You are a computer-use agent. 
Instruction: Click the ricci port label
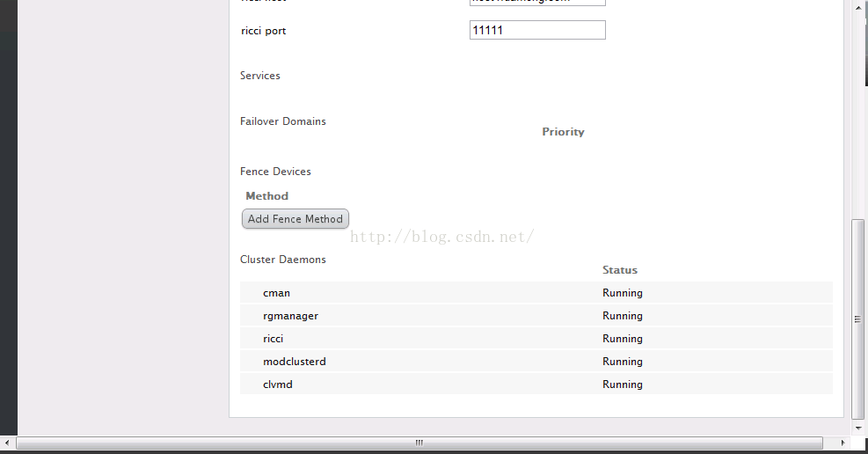(x=264, y=31)
